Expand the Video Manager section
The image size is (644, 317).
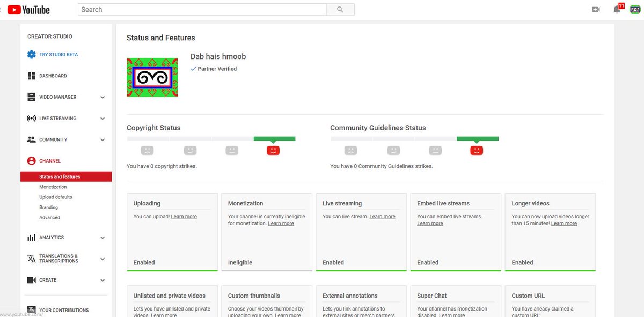(103, 98)
